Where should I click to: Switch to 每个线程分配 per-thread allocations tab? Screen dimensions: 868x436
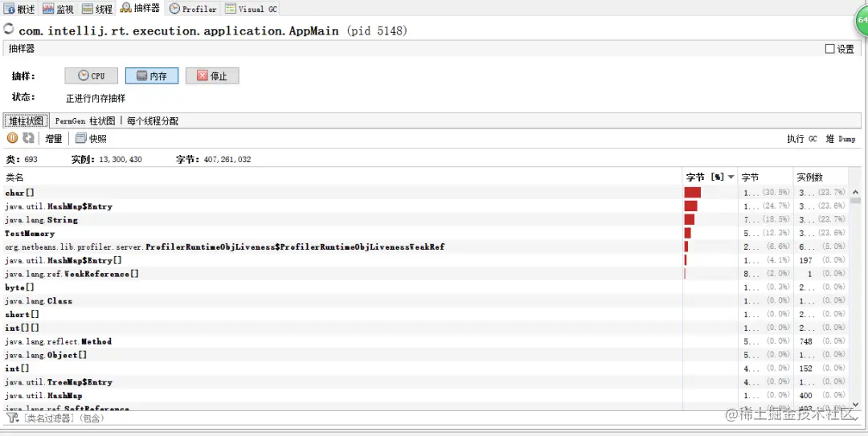click(x=152, y=120)
